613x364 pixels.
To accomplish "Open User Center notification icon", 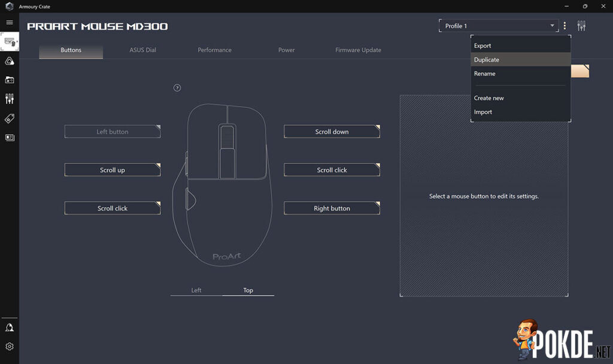I will click(x=10, y=327).
